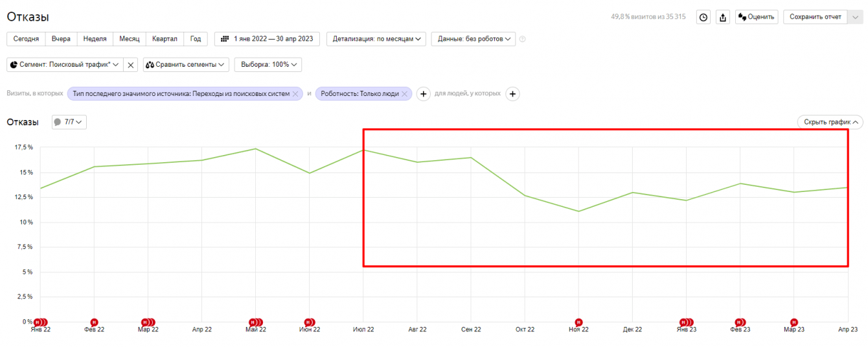Click the text 49,8 % визитов из 35 315
The height and width of the screenshot is (347, 868).
(648, 17)
